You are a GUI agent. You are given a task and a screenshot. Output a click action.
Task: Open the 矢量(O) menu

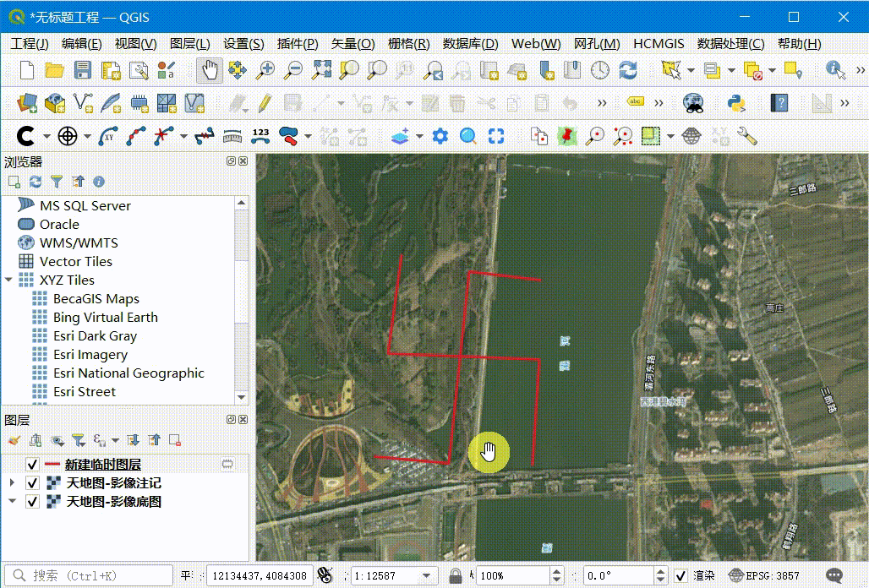(353, 44)
